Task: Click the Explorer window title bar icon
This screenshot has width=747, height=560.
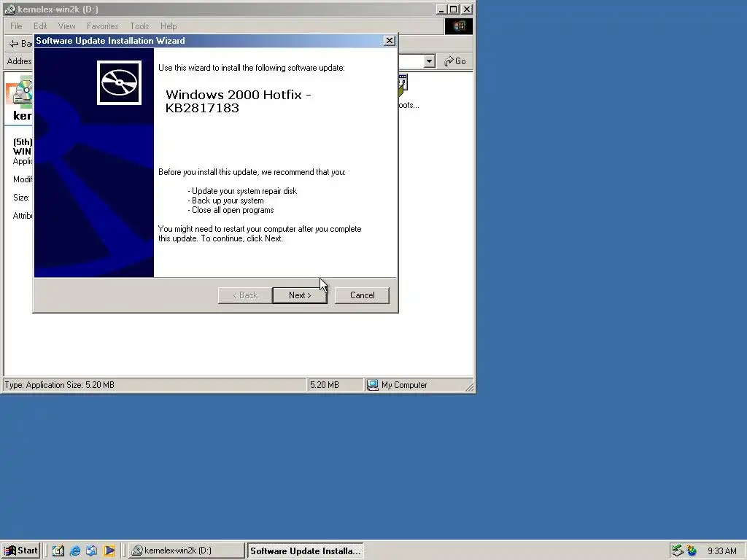Action: pyautogui.click(x=10, y=9)
